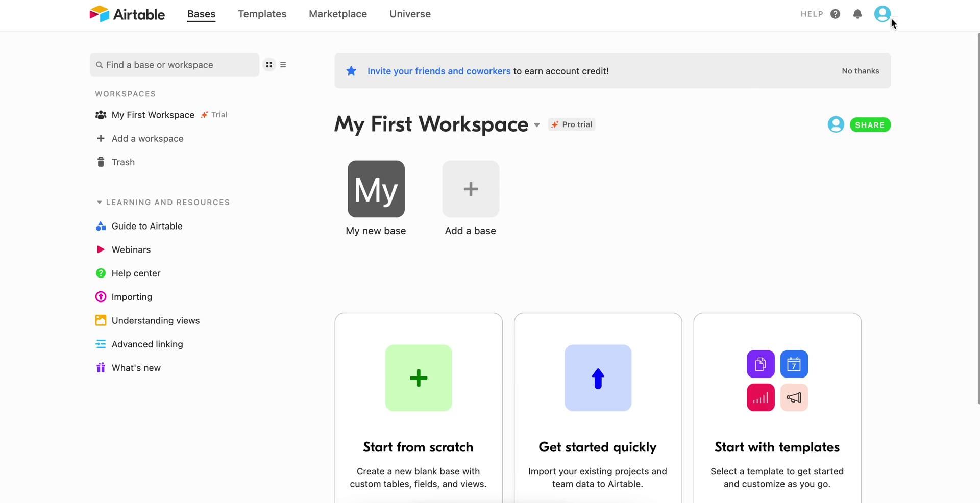Screen dimensions: 980x503
Task: Open the Importing link
Action: point(132,297)
